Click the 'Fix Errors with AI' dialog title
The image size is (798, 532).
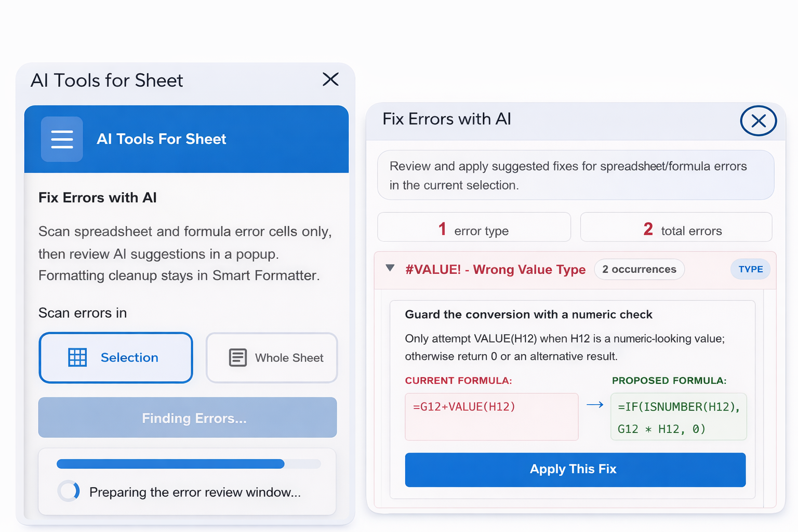447,119
